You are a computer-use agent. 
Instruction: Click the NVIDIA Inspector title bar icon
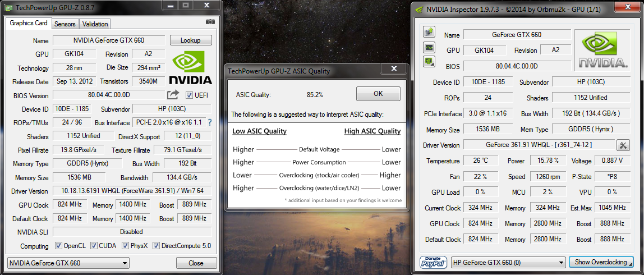coord(419,10)
